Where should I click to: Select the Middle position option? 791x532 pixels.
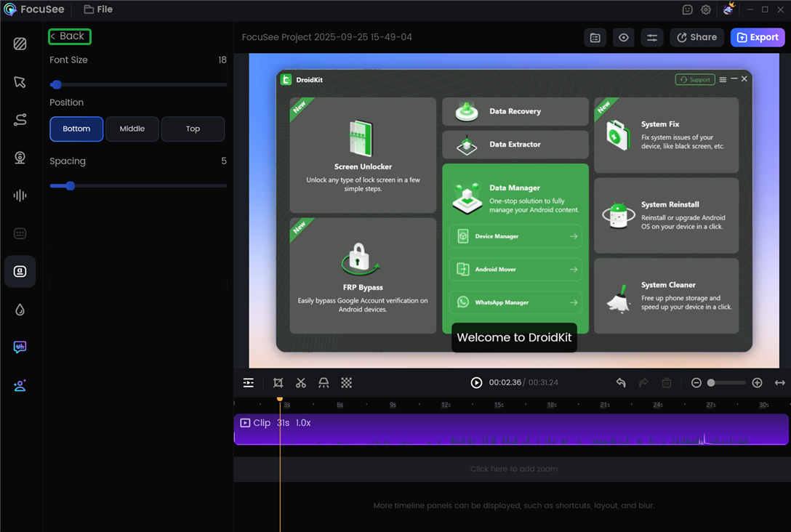[132, 129]
